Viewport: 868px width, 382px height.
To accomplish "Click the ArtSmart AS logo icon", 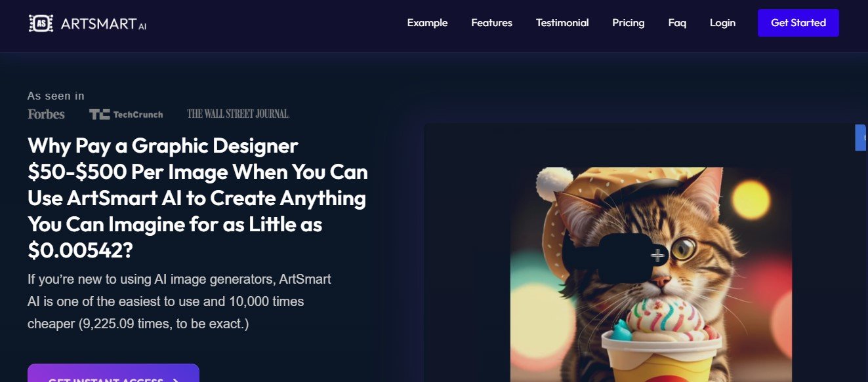I will (x=41, y=24).
